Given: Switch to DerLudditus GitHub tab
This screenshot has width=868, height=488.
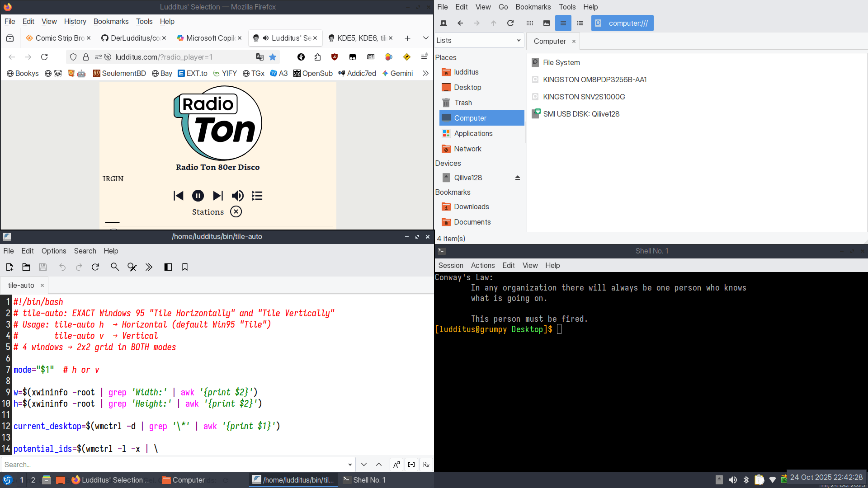Looking at the screenshot, I should [x=134, y=38].
